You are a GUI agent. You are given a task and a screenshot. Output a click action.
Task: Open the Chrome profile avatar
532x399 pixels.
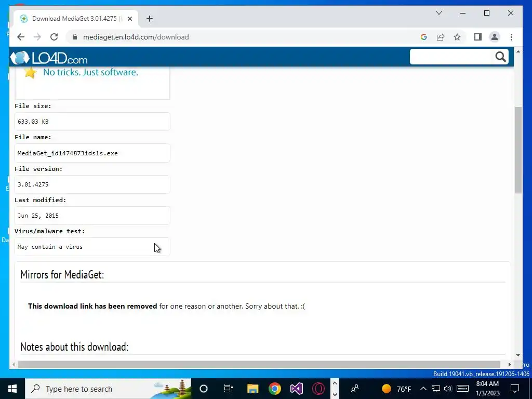[495, 37]
